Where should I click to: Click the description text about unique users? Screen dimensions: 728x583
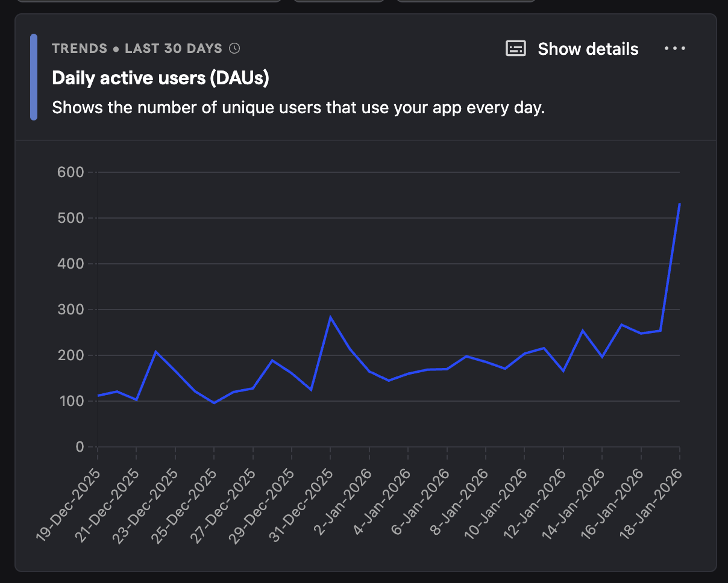point(298,108)
